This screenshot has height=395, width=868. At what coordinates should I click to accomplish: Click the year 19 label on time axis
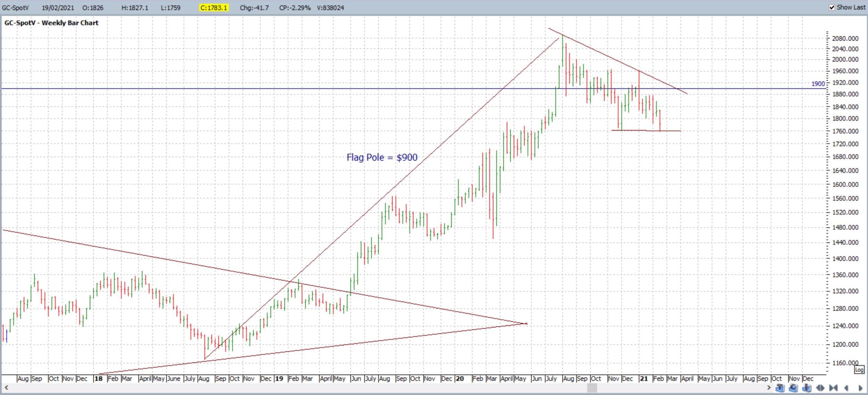click(279, 379)
